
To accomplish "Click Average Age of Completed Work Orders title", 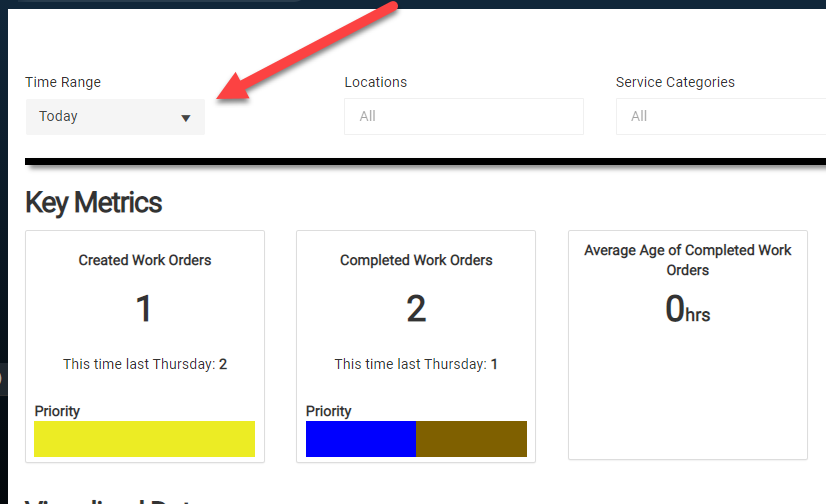I will pos(688,260).
